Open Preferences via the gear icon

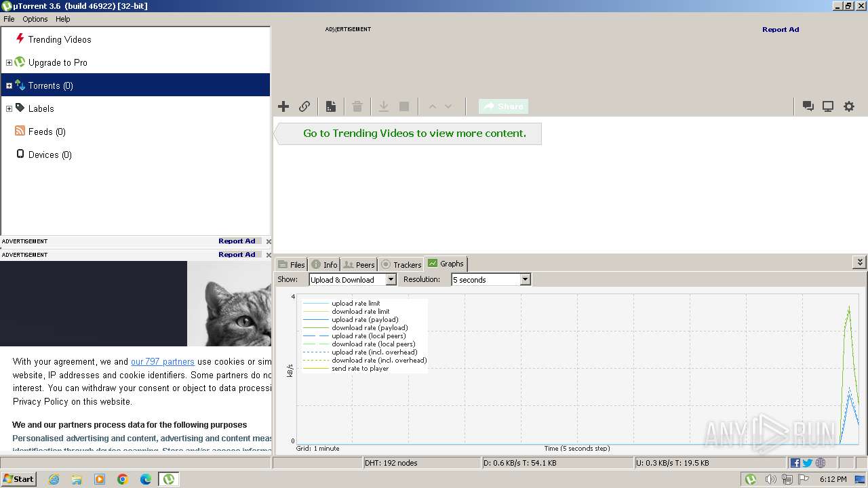849,106
